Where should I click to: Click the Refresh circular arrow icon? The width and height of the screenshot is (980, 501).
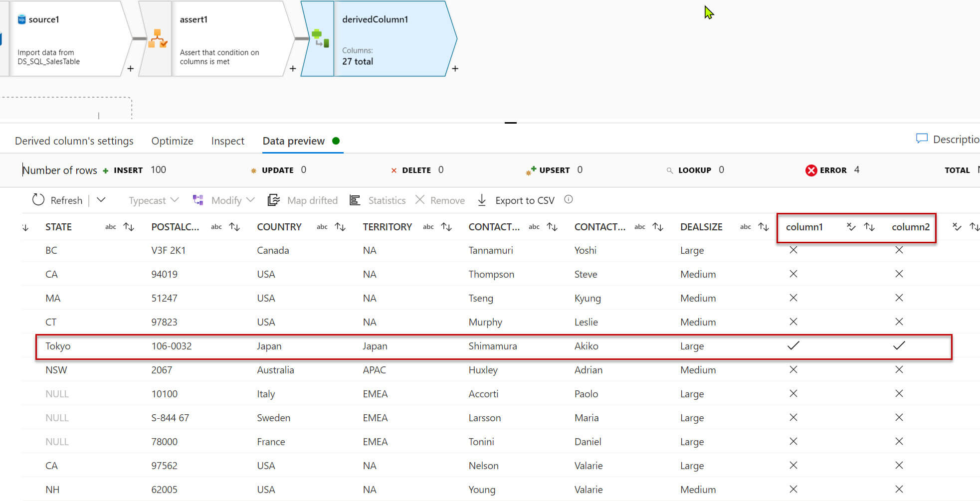click(38, 200)
